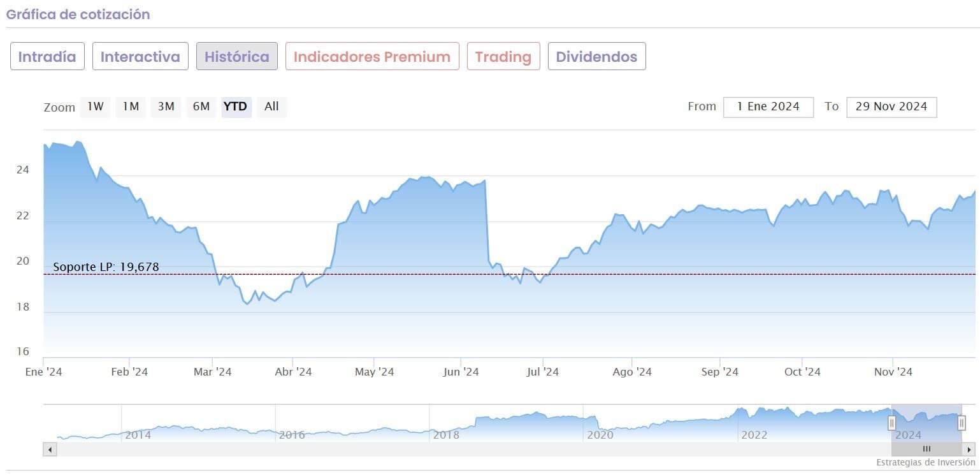980x475 pixels.
Task: Open the Indicadores Premium tab
Action: [x=372, y=57]
